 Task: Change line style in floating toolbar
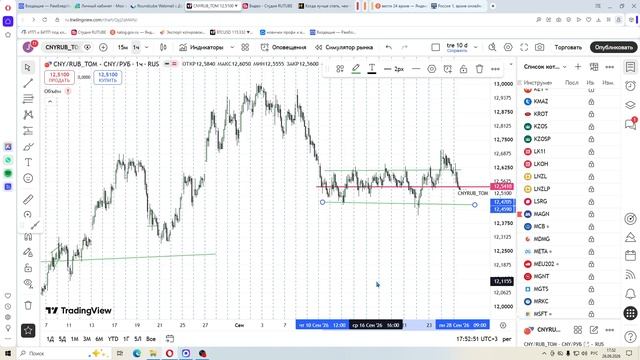(x=416, y=69)
